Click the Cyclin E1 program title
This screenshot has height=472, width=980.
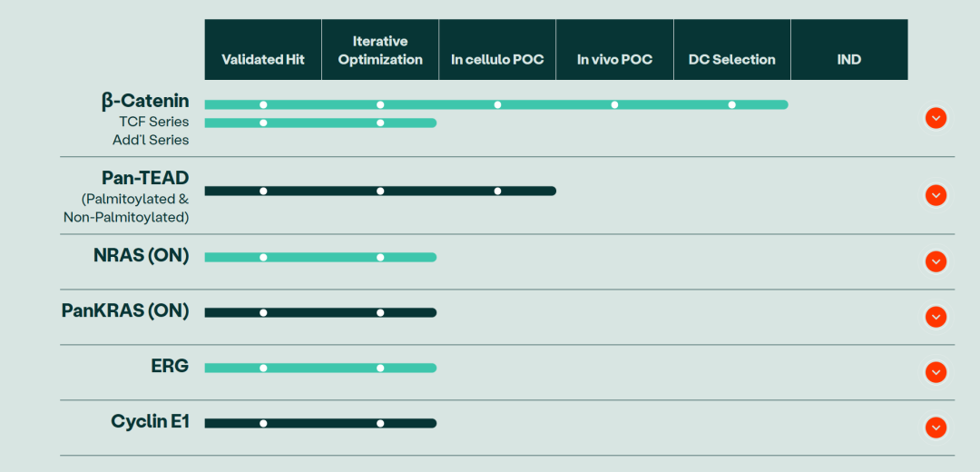tap(150, 421)
